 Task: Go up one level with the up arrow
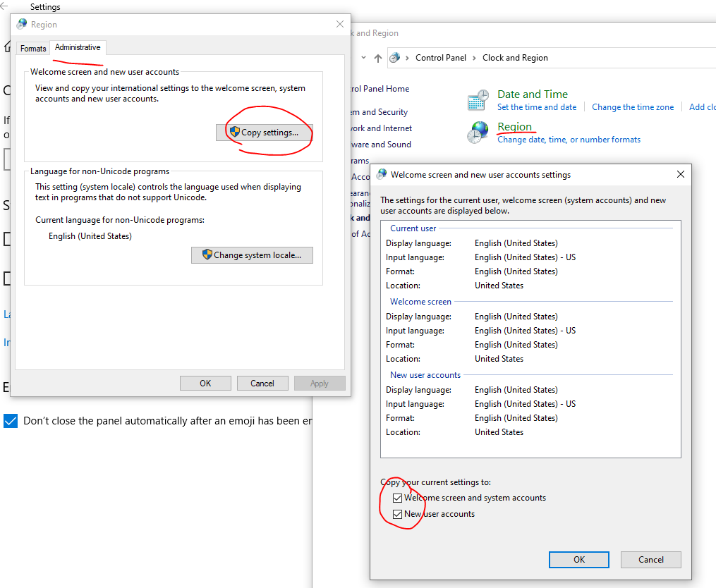pos(378,58)
